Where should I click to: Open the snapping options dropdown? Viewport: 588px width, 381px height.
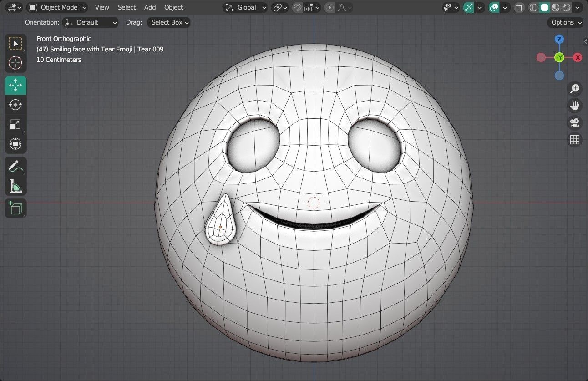pos(312,7)
